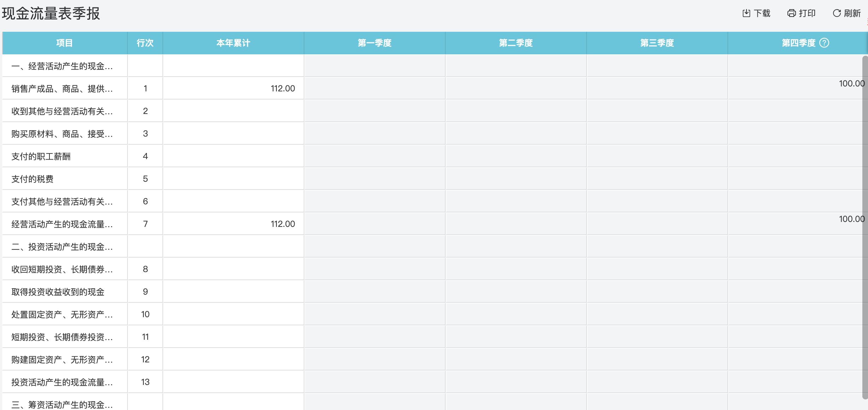The height and width of the screenshot is (410, 868).
Task: Click the fourth quarter 100.00 value in row 1
Action: 851,84
